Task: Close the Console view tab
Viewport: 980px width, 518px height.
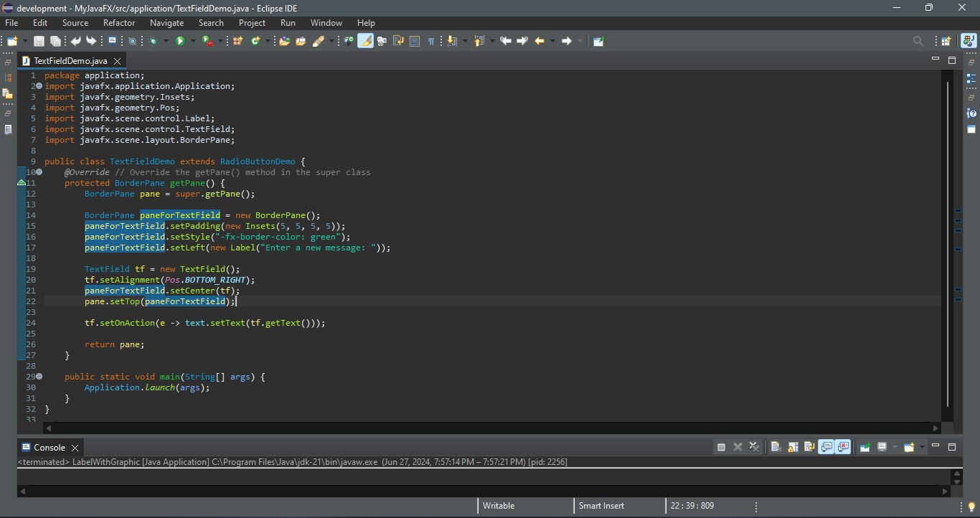Action: (x=75, y=448)
